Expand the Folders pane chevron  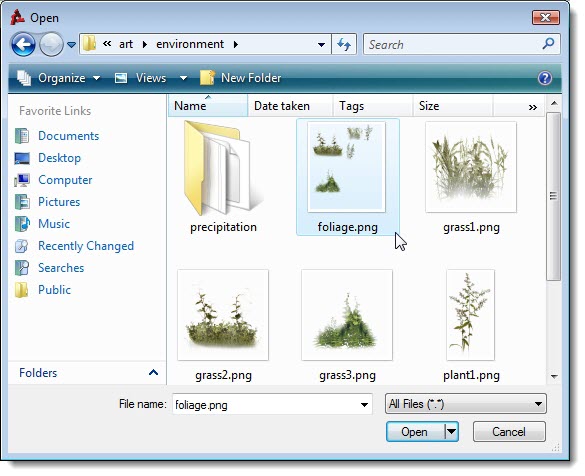click(x=153, y=373)
